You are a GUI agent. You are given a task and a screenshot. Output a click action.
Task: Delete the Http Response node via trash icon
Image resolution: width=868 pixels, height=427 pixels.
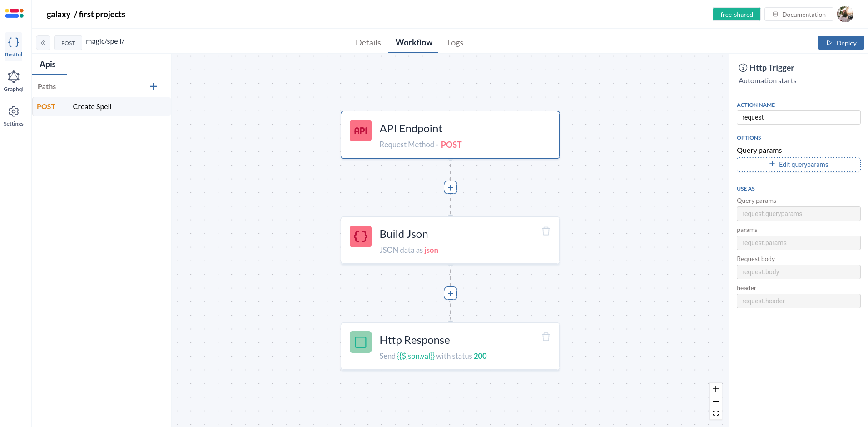(x=546, y=337)
